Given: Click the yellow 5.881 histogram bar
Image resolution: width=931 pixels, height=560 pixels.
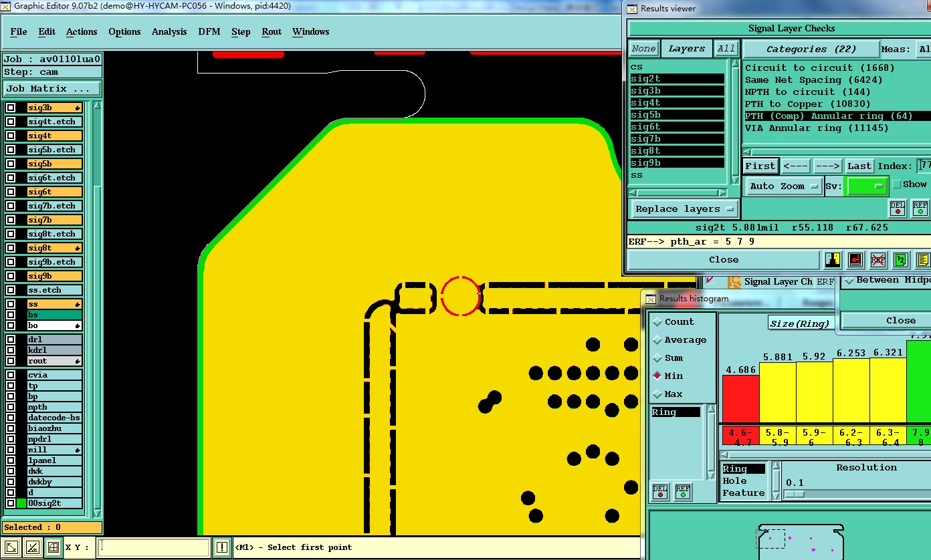Looking at the screenshot, I should pyautogui.click(x=777, y=393).
